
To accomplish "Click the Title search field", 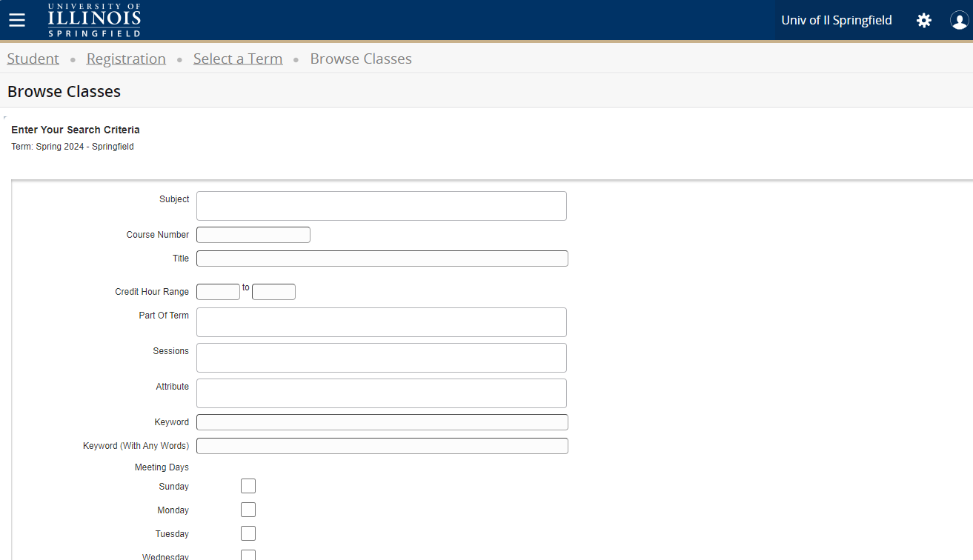I will 382,258.
